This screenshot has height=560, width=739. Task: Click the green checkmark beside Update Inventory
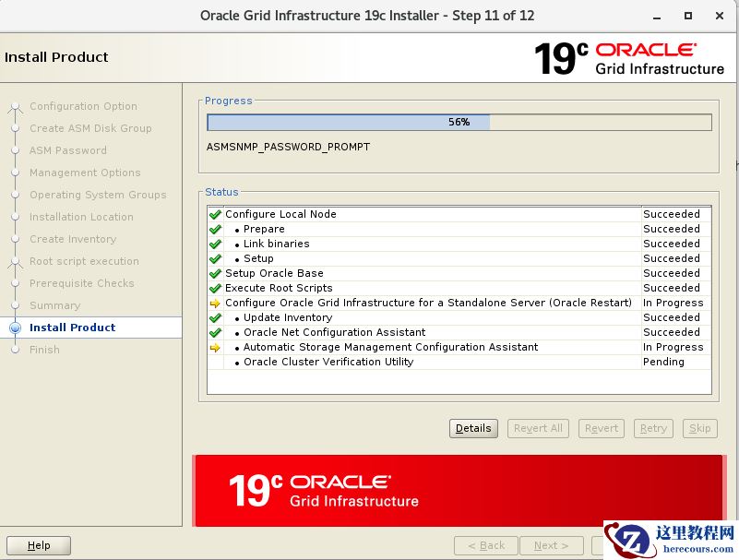pos(215,317)
